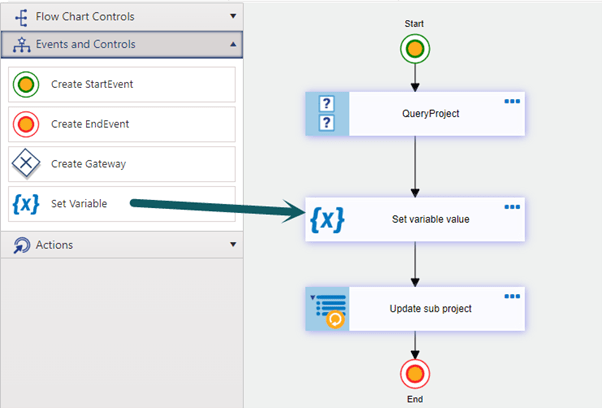Image resolution: width=602 pixels, height=408 pixels.
Task: Collapse the Events and Controls section arrow
Action: point(233,45)
